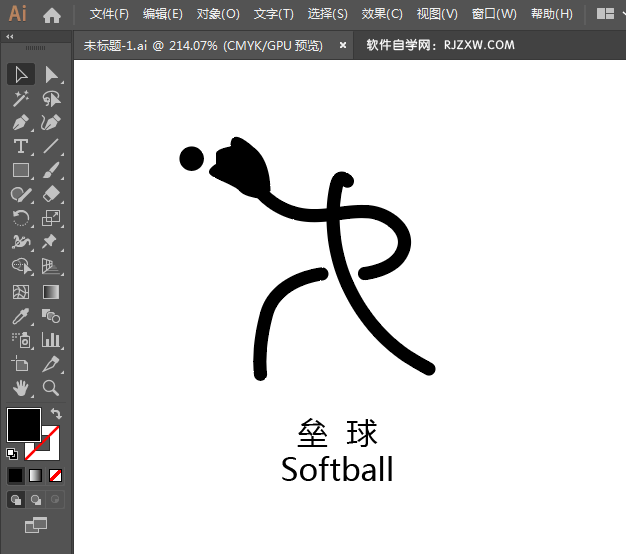Open the 窗口(W) menu
The height and width of the screenshot is (554, 626).
494,14
